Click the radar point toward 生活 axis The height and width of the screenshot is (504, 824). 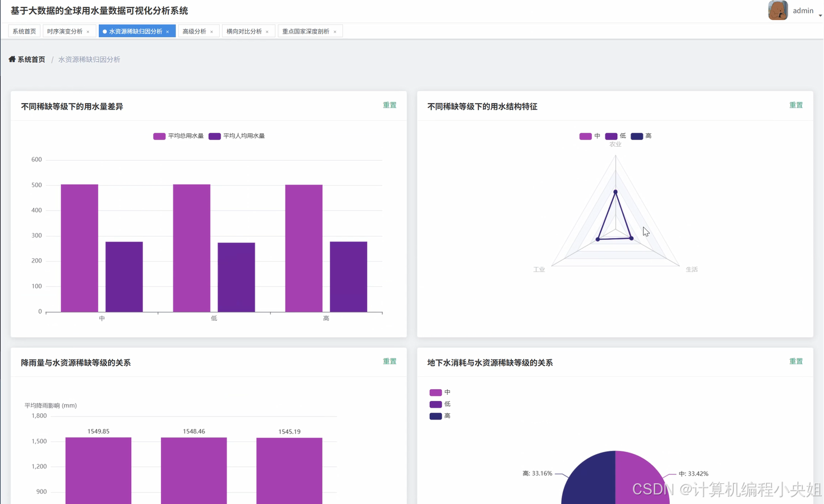[632, 239]
